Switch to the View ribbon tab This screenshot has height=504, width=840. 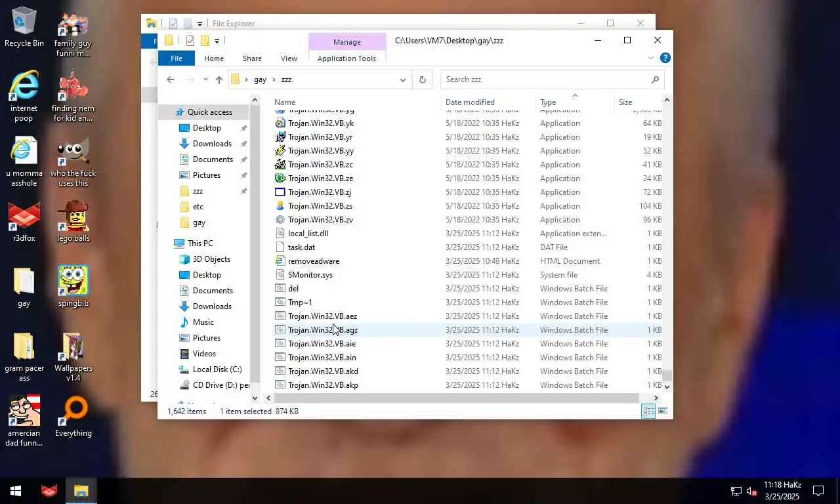(289, 58)
